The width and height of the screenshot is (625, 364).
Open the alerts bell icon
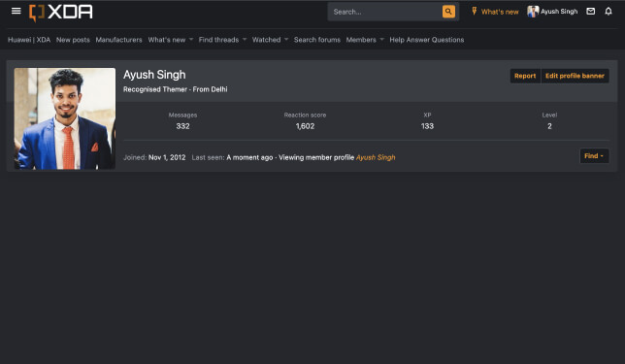point(609,12)
